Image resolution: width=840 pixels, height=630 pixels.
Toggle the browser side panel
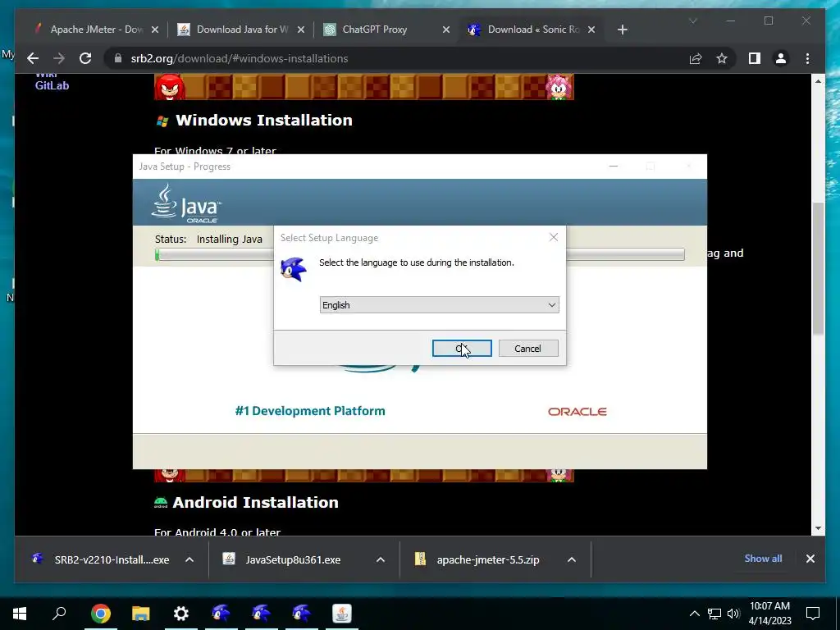[x=755, y=58]
